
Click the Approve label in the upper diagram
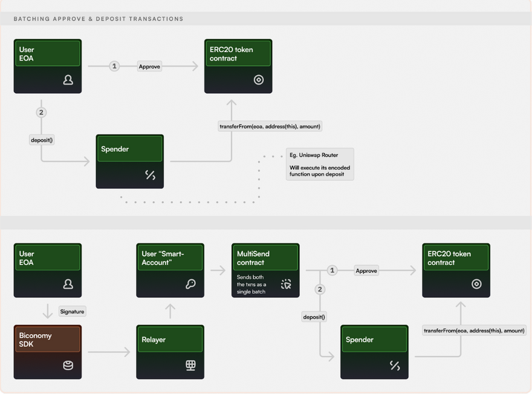click(149, 67)
